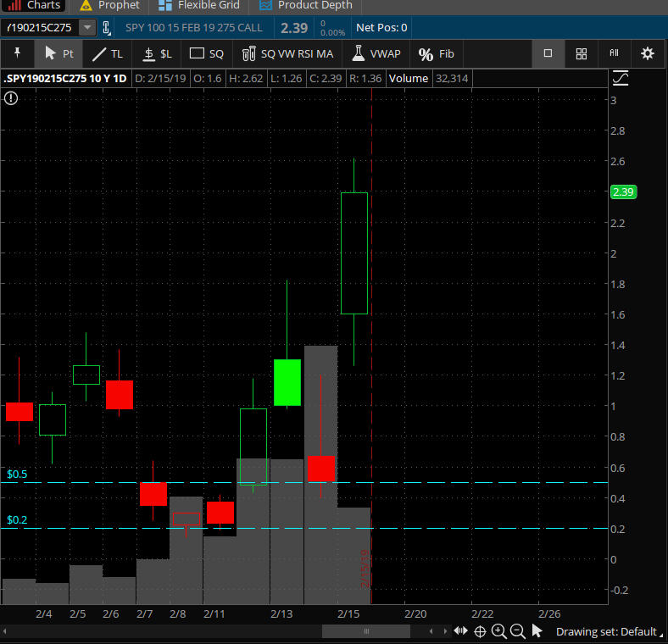Expand the Drawing set: Default menu
This screenshot has height=644, width=668.
607,631
